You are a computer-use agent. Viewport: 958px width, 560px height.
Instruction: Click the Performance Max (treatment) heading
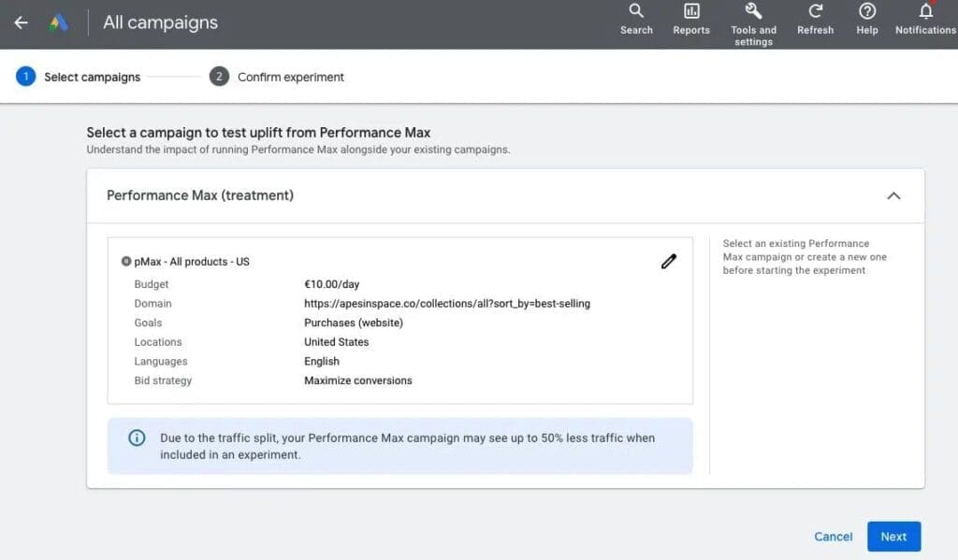(x=200, y=195)
